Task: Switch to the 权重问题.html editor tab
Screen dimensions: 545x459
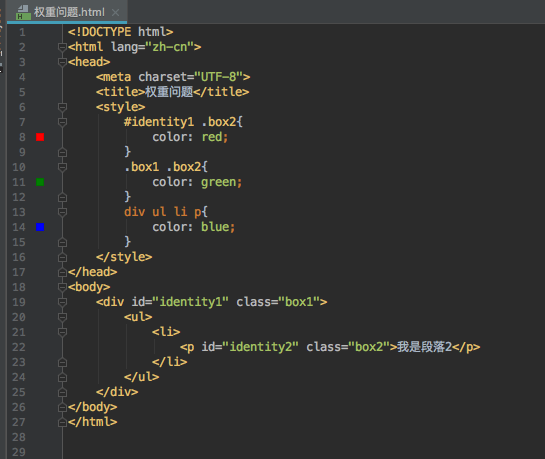Action: [x=67, y=12]
